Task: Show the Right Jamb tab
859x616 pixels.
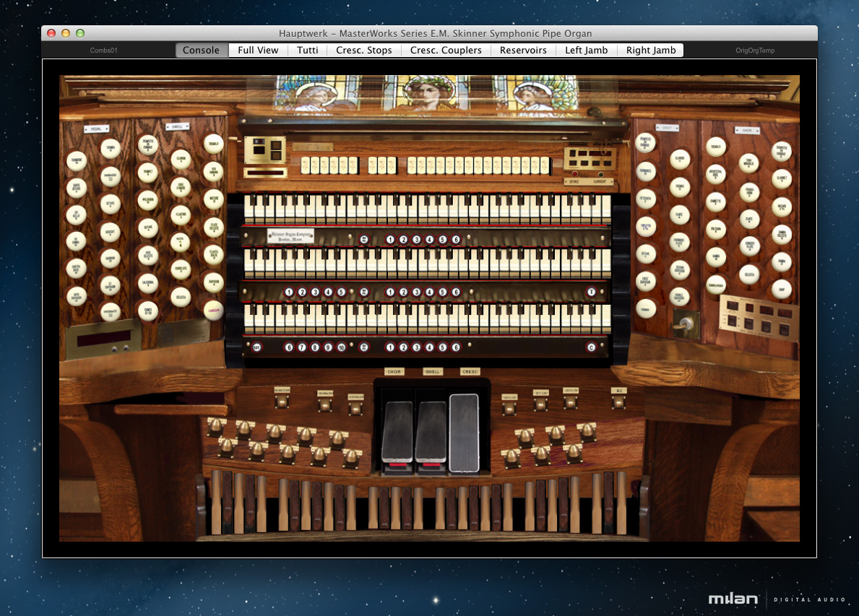Action: tap(651, 50)
